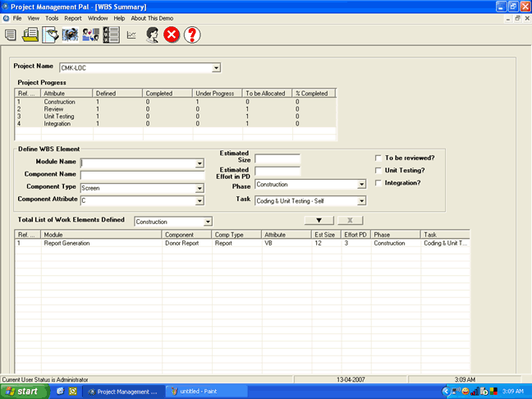Tick the 'Integration?' checkbox
Screen dimensions: 532x399
pyautogui.click(x=378, y=182)
